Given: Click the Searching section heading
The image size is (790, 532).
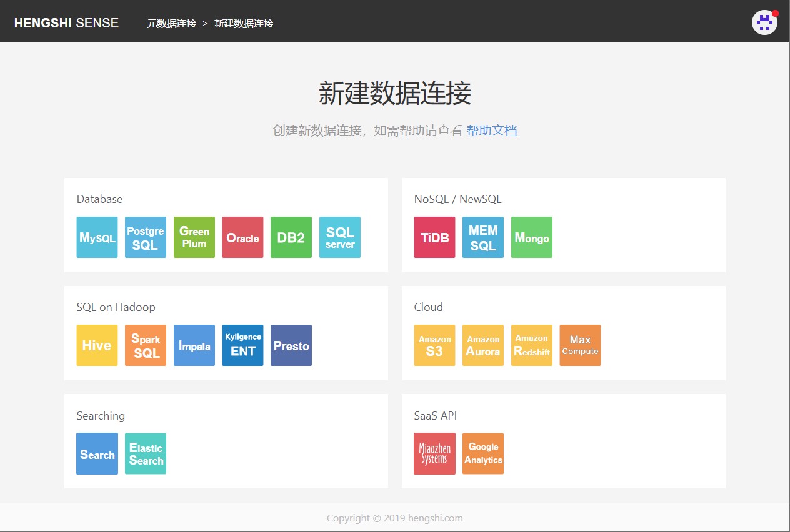Looking at the screenshot, I should (101, 416).
